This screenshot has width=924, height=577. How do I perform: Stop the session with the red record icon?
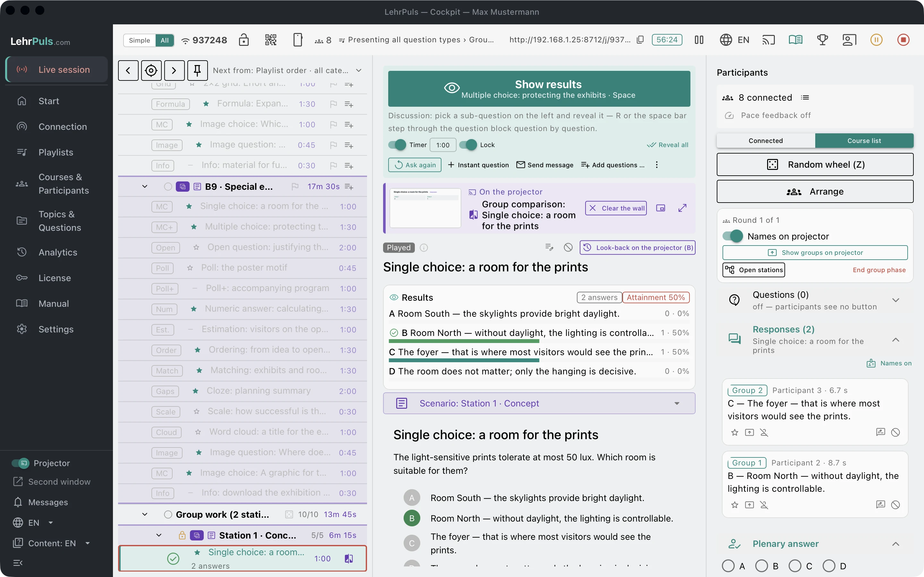tap(903, 40)
